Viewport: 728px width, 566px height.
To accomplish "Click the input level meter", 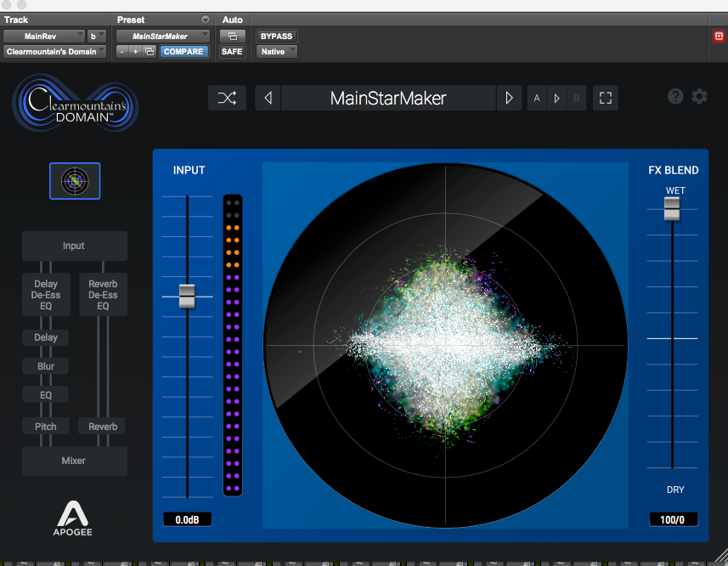I will click(x=233, y=345).
